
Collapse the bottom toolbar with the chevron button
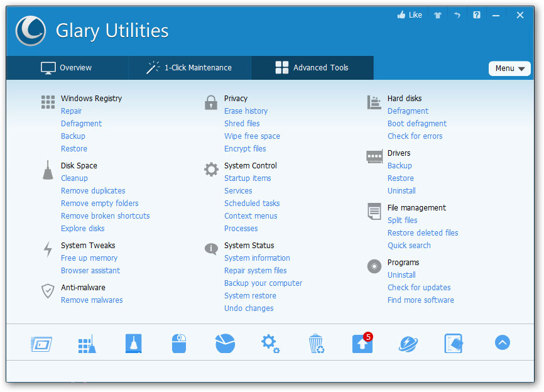pyautogui.click(x=502, y=343)
